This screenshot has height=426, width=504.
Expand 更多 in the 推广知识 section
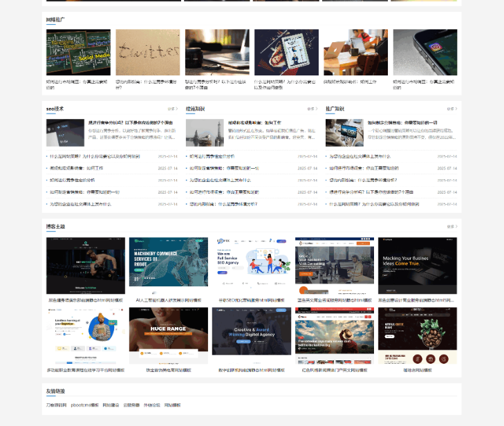[451, 109]
